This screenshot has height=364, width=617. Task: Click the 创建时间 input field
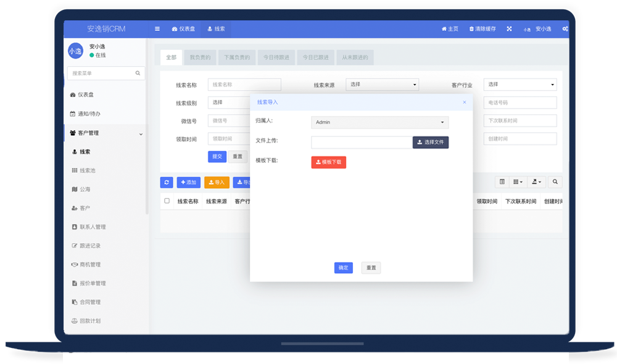click(520, 139)
